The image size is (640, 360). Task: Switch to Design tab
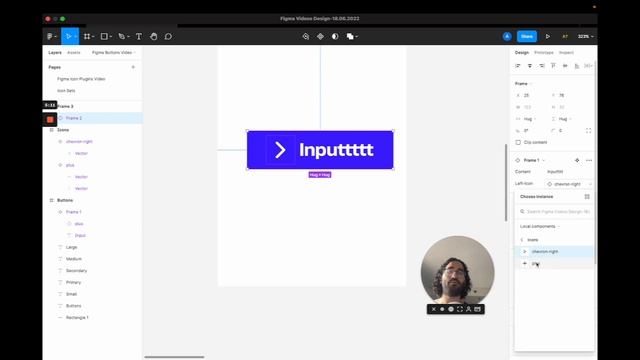tap(522, 53)
